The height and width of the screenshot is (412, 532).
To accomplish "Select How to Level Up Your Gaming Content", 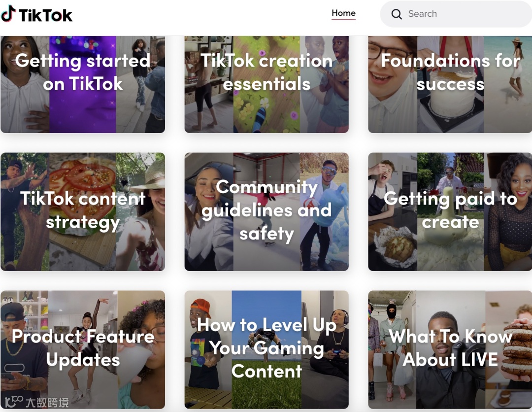I will coord(266,349).
